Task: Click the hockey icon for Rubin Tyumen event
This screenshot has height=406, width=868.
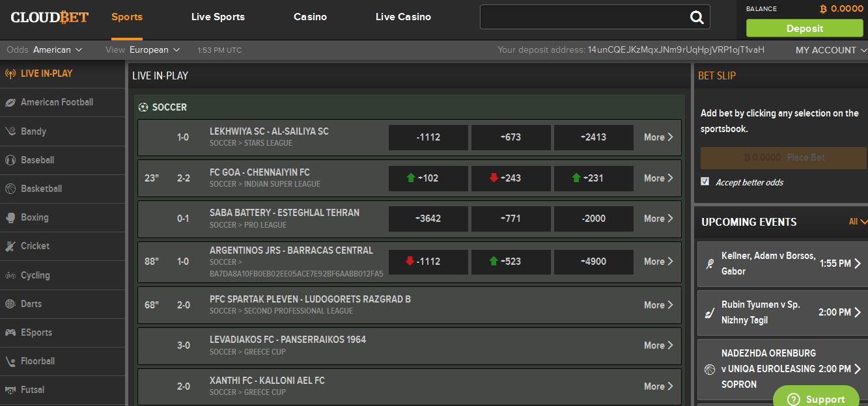Action: (710, 313)
